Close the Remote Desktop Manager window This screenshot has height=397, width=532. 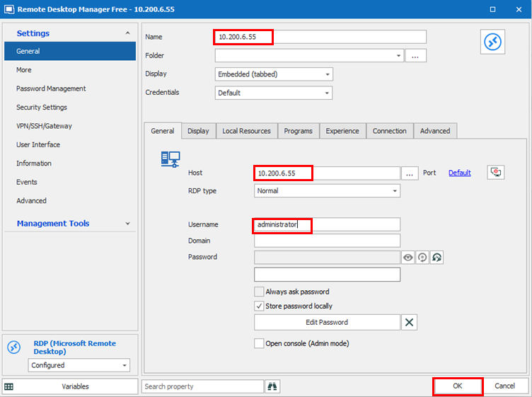pos(519,9)
